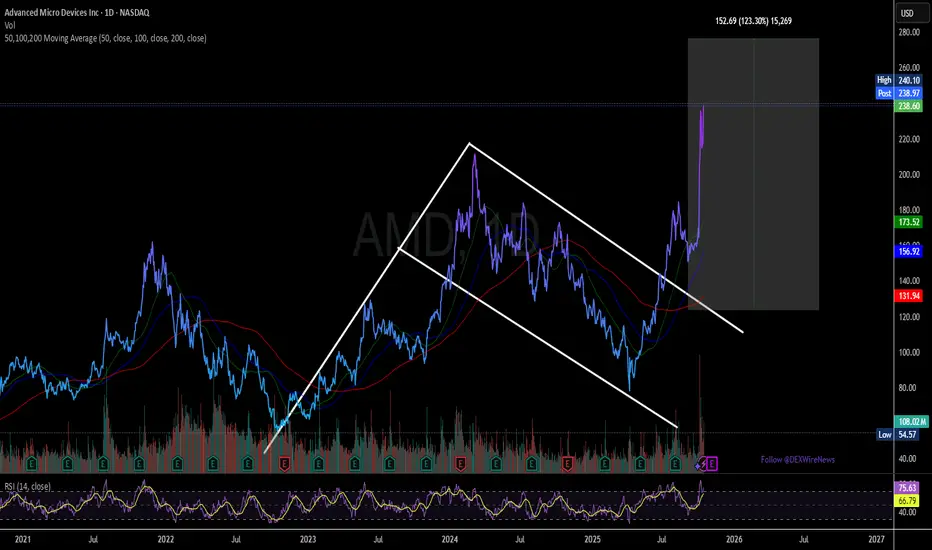
Task: Click the red earnings marker just before 2023
Action: coord(284,464)
